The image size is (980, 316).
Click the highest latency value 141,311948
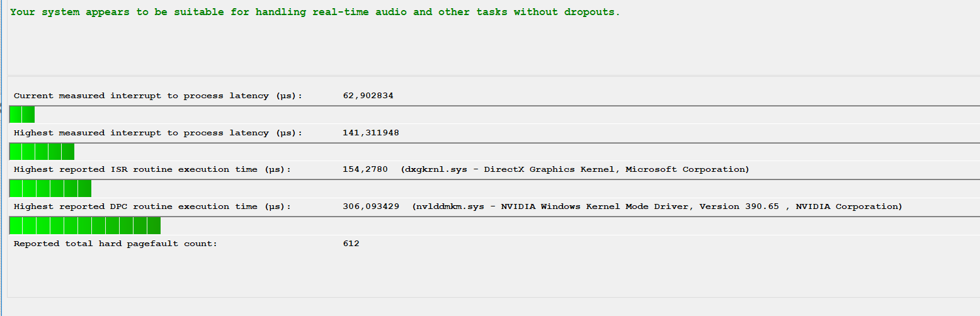click(371, 133)
